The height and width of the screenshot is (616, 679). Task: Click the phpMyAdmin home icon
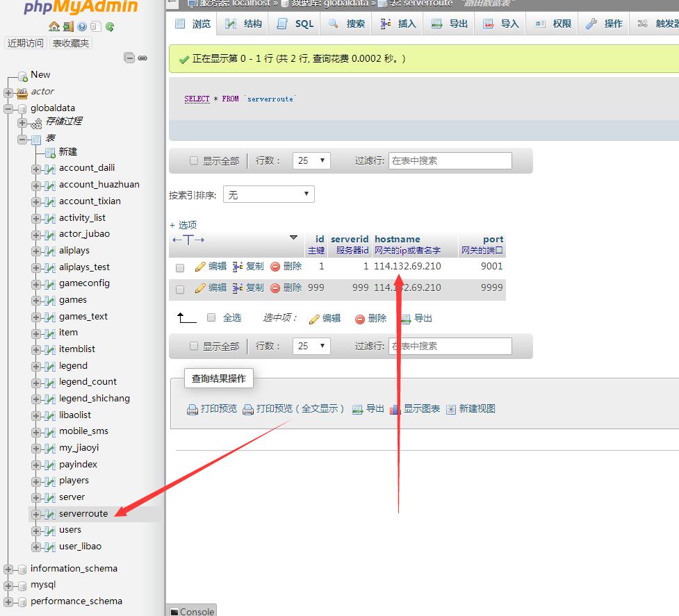point(54,26)
